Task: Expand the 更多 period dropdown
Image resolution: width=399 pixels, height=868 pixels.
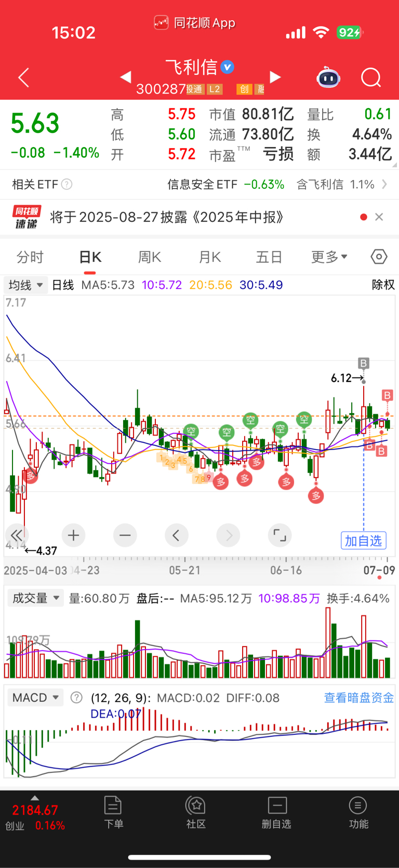Action: [x=329, y=257]
